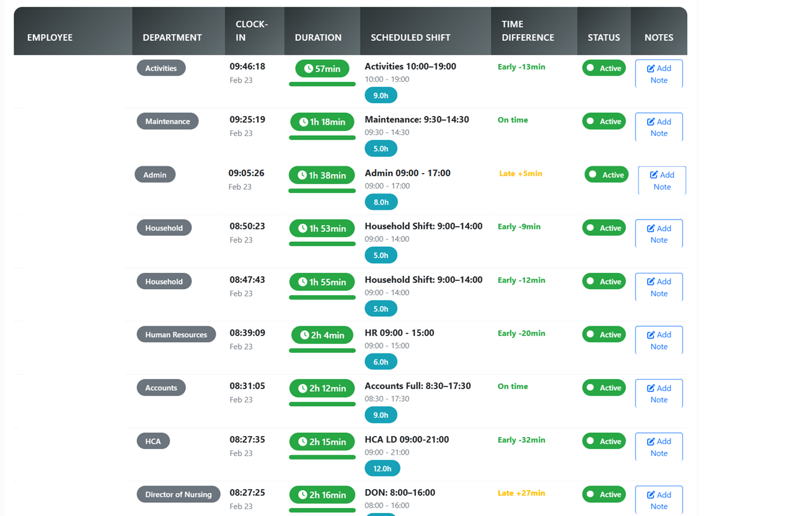Add a note to the HCA row
Image resolution: width=812 pixels, height=516 pixels.
click(658, 447)
